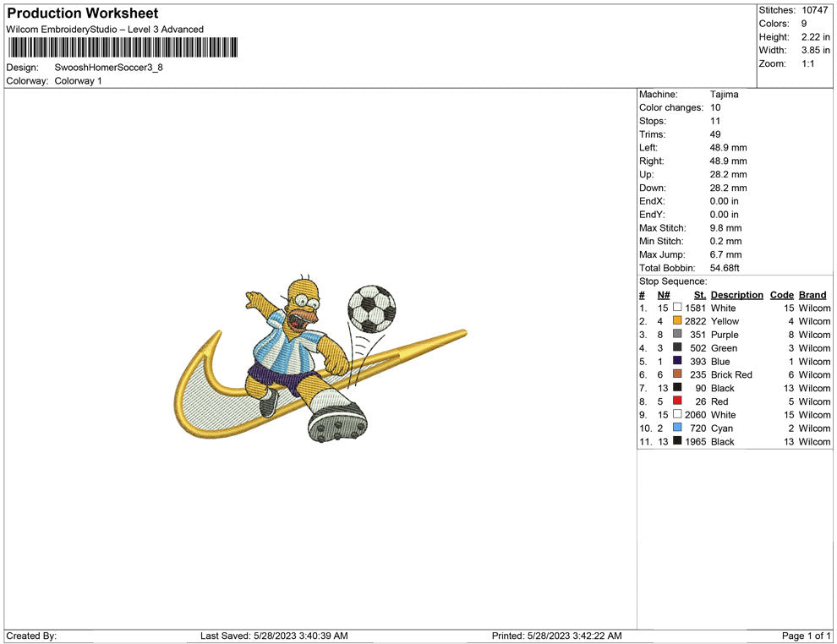
Task: Click the 'Stop Sequence:' label
Action: point(673,281)
